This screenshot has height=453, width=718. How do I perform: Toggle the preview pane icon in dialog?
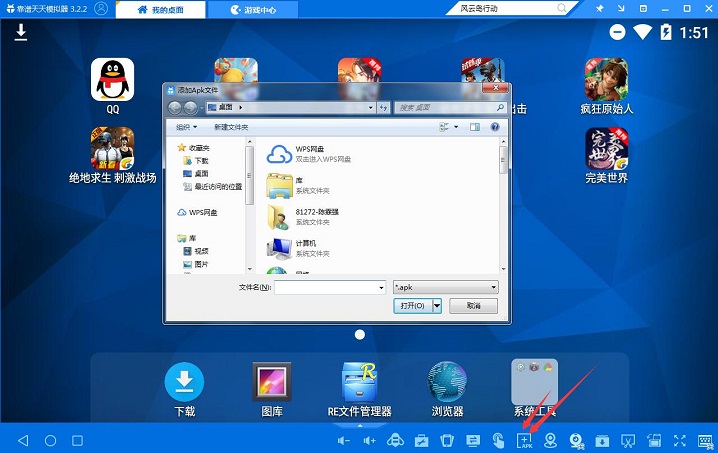tap(475, 127)
